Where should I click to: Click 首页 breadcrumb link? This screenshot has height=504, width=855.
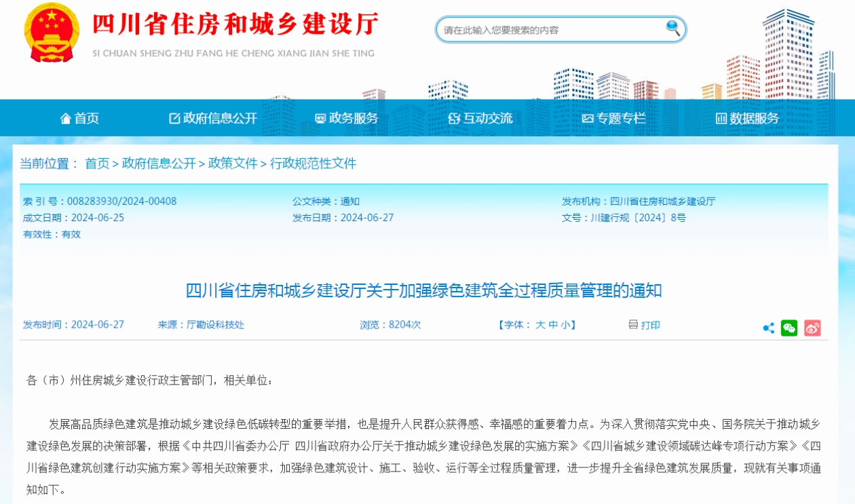pos(96,163)
